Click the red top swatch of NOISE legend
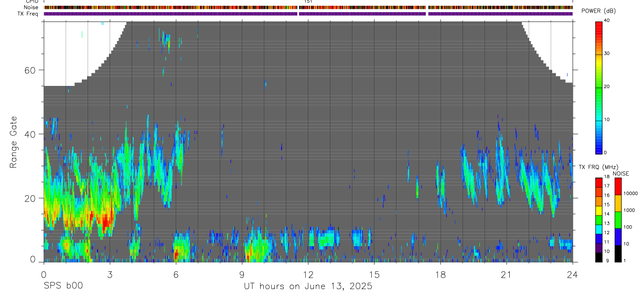This screenshot has height=297, width=644. 618,186
